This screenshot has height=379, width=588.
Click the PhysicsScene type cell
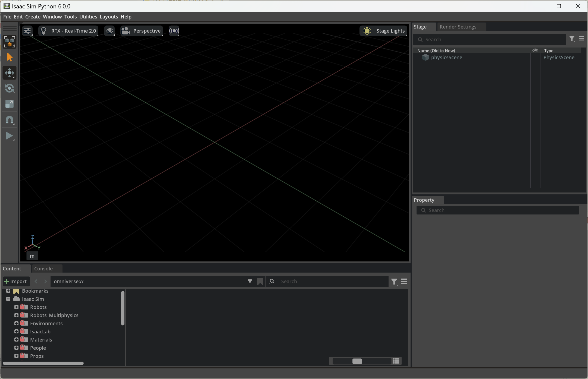click(x=559, y=57)
